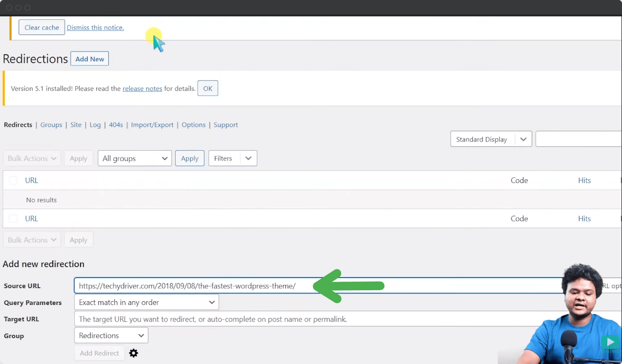The width and height of the screenshot is (622, 364).
Task: Click Apply next to All groups
Action: click(x=190, y=158)
